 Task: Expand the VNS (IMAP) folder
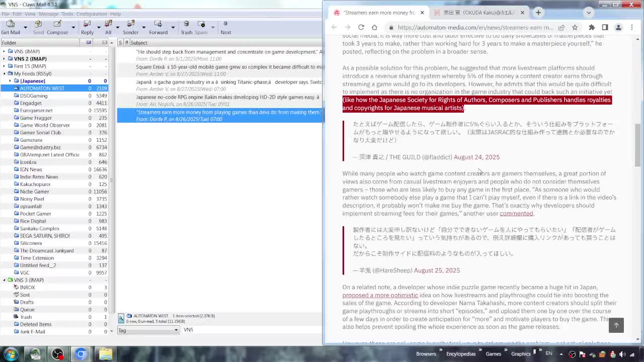click(4, 51)
